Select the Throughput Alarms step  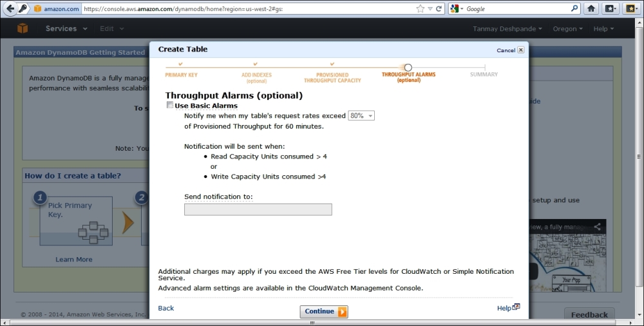pyautogui.click(x=408, y=77)
